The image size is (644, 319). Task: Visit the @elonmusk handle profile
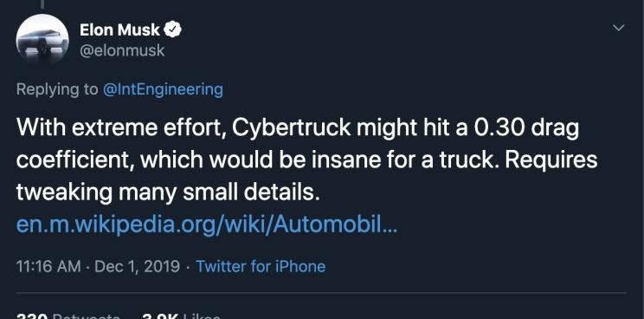point(122,51)
